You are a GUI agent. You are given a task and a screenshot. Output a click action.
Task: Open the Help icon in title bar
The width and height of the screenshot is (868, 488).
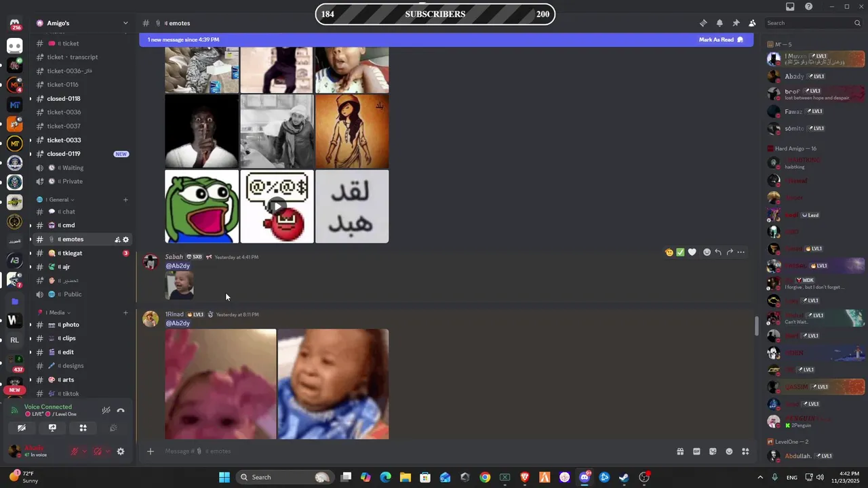(x=808, y=7)
